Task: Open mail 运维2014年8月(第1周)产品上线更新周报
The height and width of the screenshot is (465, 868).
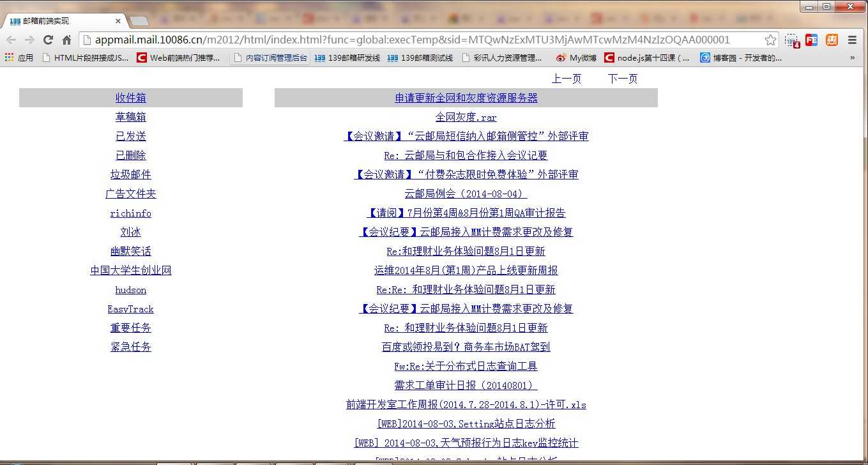Action: coord(466,270)
